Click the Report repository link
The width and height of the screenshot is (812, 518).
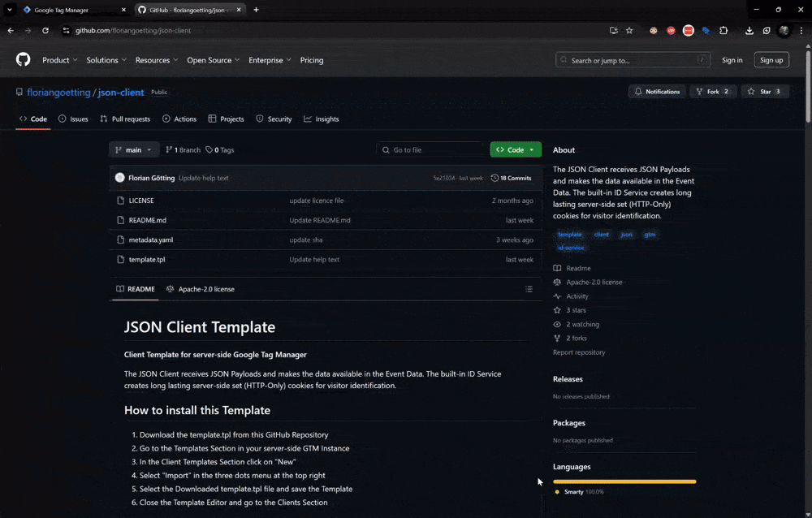click(x=578, y=352)
